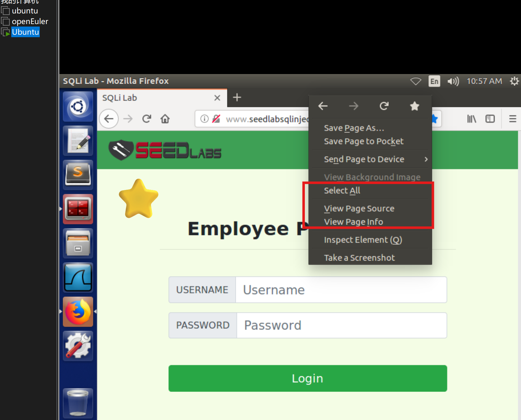Toggle the Firefox sidebar view

[490, 119]
